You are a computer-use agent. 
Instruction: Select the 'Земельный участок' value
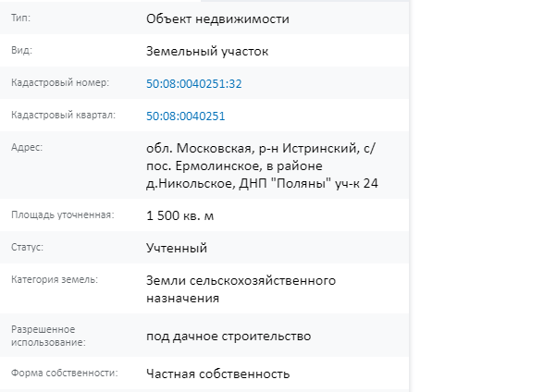click(x=207, y=51)
